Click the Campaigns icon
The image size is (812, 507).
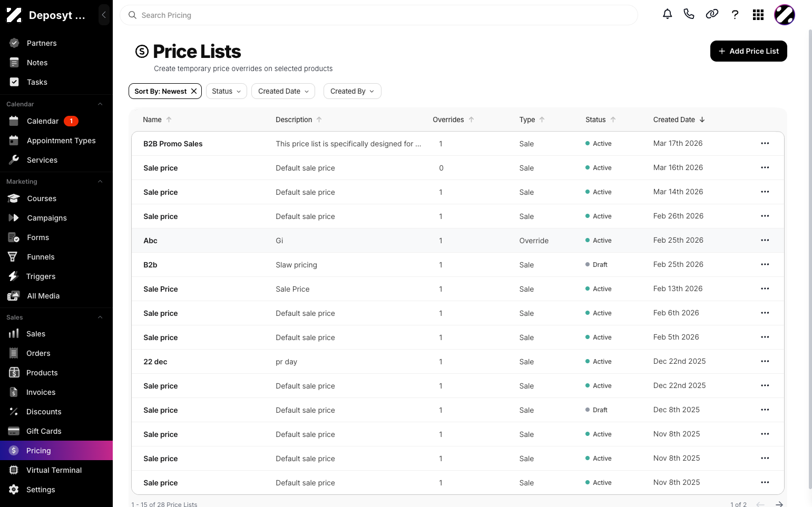point(14,218)
